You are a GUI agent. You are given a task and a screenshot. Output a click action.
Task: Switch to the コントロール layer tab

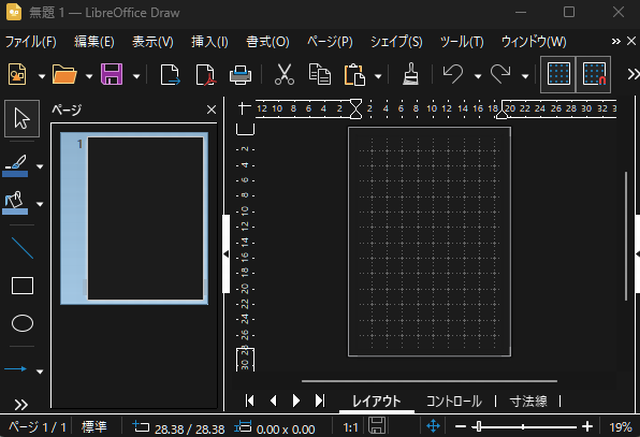tap(453, 401)
